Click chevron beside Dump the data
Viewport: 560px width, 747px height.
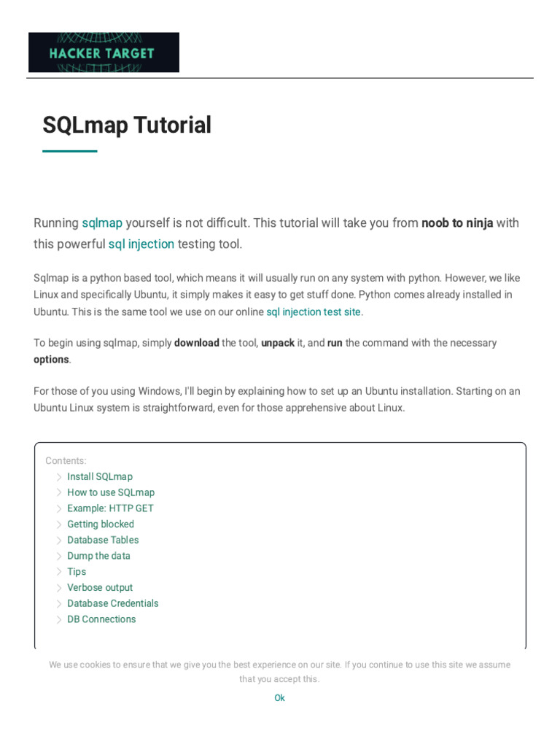59,556
